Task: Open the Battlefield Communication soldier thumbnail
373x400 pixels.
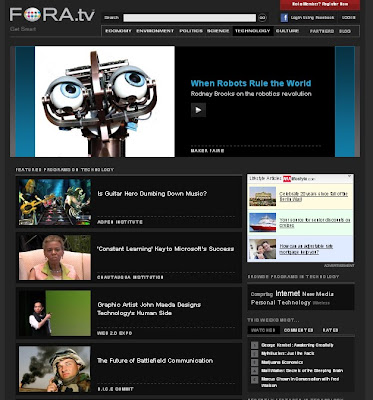Action: pyautogui.click(x=55, y=369)
